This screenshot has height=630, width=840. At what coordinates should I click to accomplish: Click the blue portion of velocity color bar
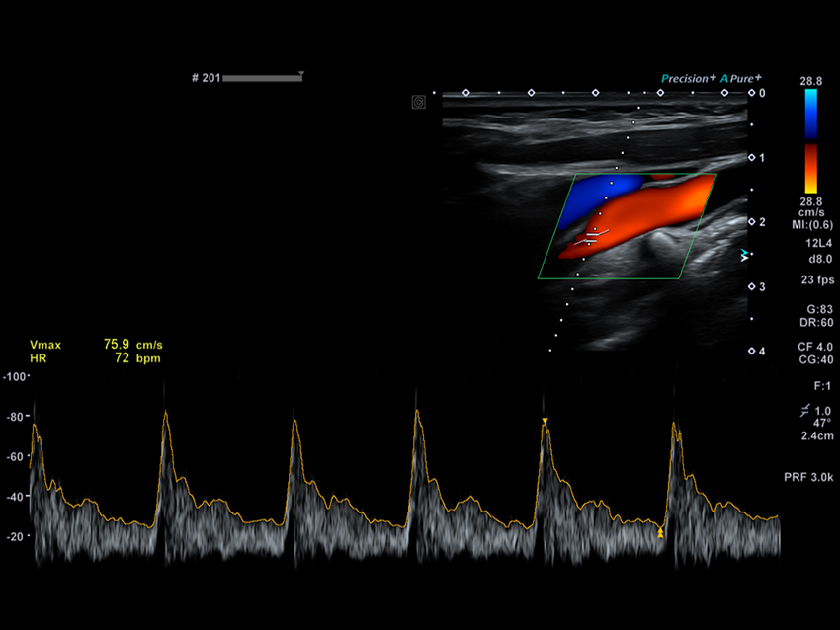(810, 114)
